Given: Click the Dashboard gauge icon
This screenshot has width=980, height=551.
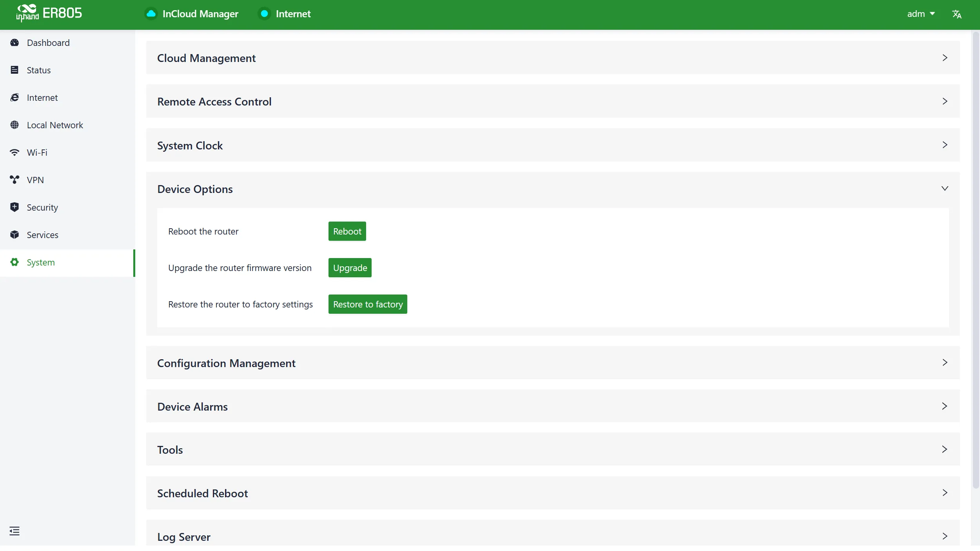Looking at the screenshot, I should tap(15, 43).
